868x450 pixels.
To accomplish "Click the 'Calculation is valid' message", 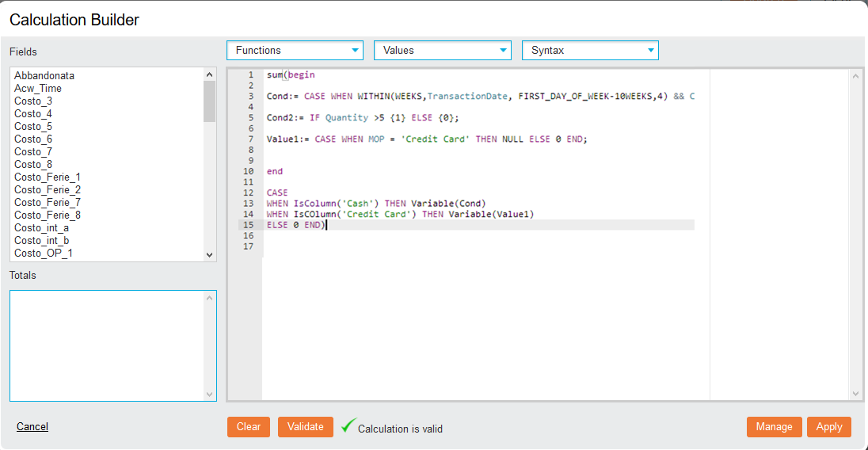I will [x=400, y=429].
